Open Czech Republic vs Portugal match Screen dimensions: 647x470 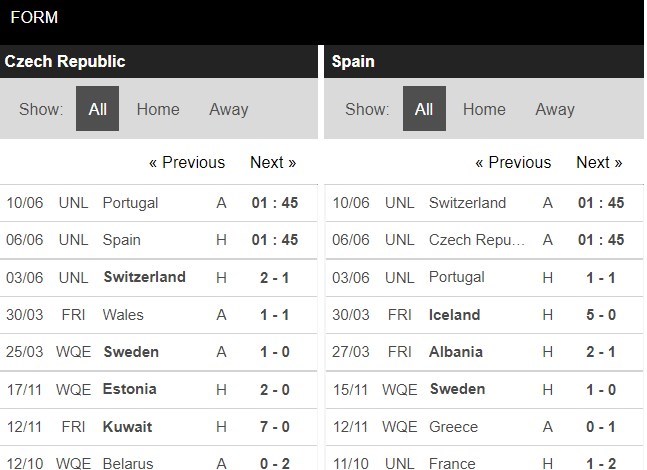pos(130,203)
